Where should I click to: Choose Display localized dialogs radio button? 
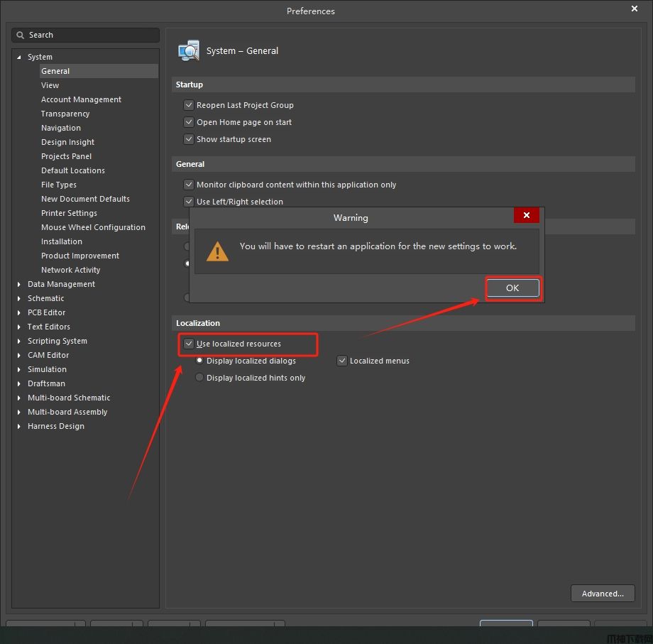(x=199, y=361)
